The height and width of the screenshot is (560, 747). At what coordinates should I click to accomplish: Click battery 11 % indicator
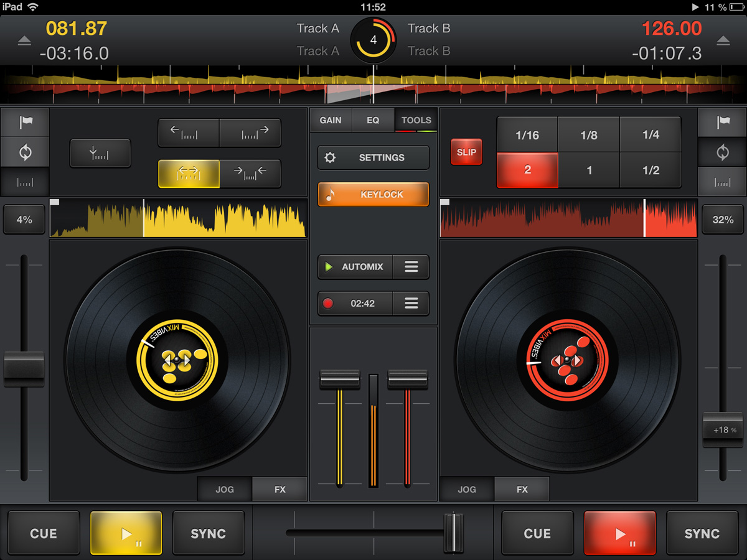(x=725, y=7)
